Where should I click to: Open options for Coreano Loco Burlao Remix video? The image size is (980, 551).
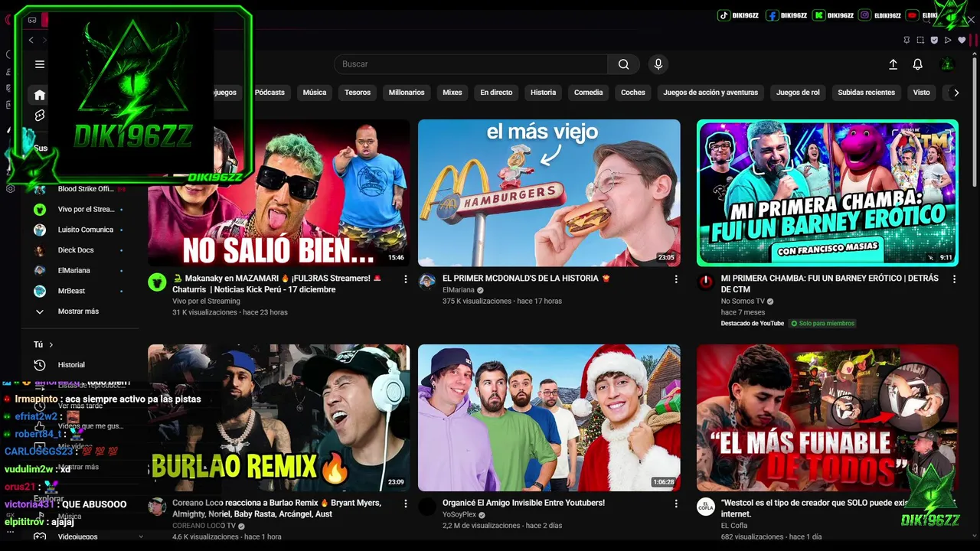(406, 504)
